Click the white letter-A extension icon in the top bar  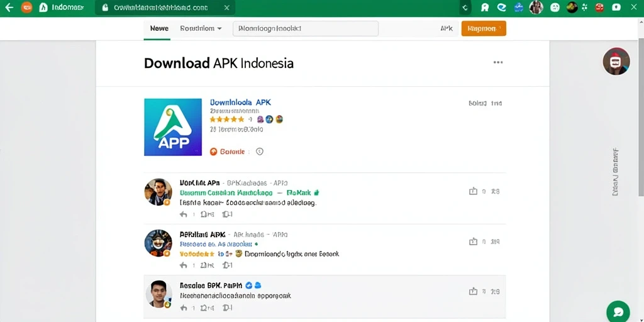485,8
